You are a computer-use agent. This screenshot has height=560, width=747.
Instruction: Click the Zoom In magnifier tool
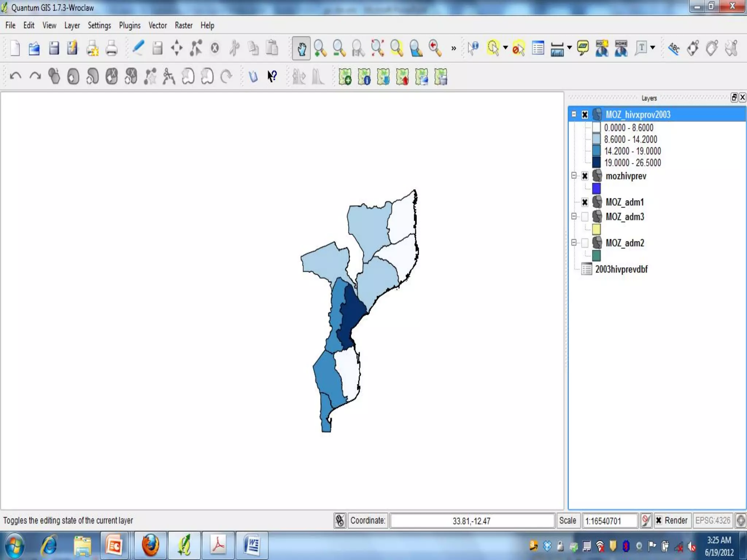click(x=320, y=48)
